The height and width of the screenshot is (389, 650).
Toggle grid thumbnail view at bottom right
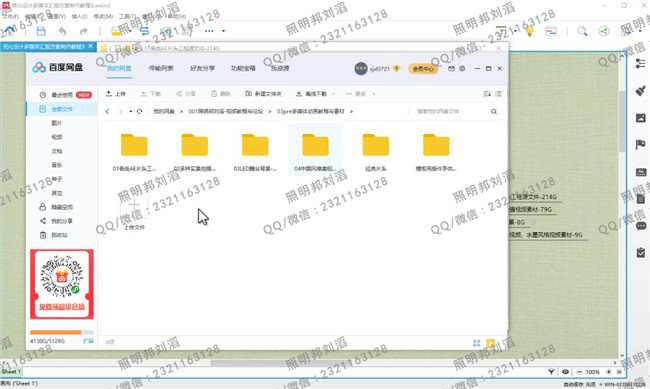pos(477,343)
